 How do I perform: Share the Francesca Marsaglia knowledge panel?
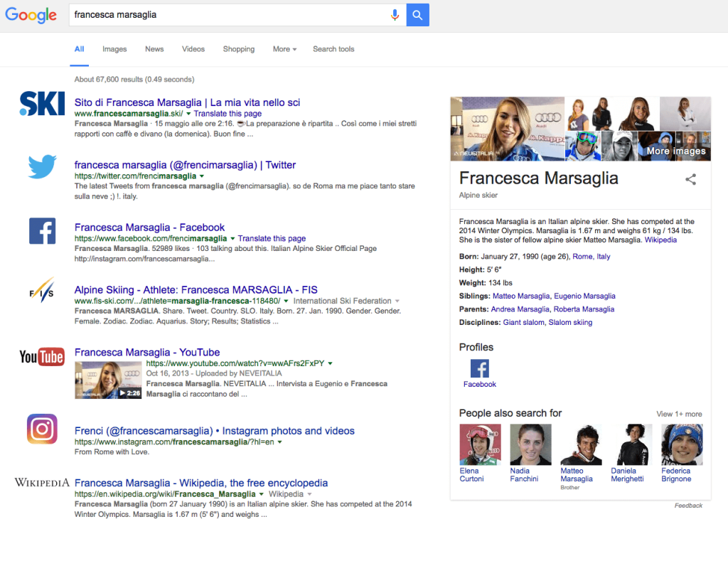pyautogui.click(x=690, y=179)
